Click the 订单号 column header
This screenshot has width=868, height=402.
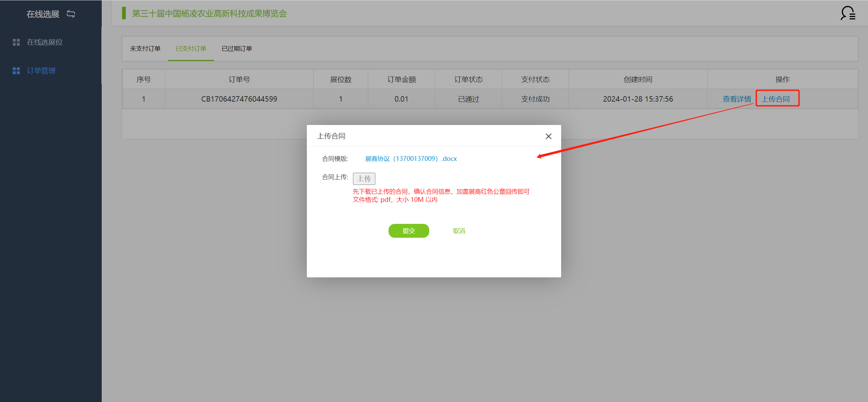[239, 79]
